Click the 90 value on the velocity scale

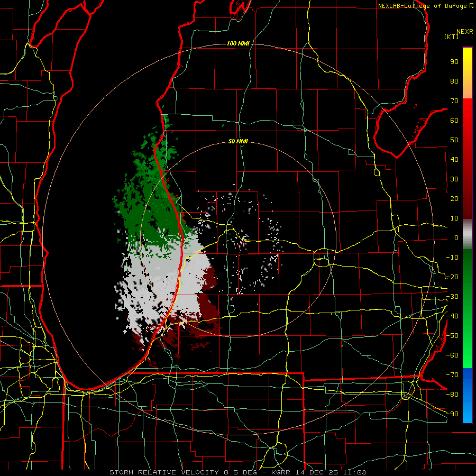(x=454, y=62)
